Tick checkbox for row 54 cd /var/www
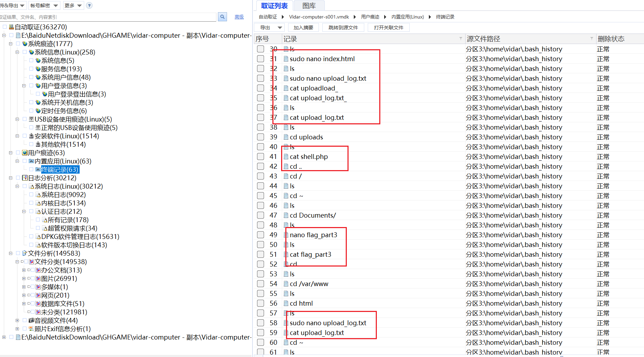This screenshot has width=644, height=357. coord(261,284)
